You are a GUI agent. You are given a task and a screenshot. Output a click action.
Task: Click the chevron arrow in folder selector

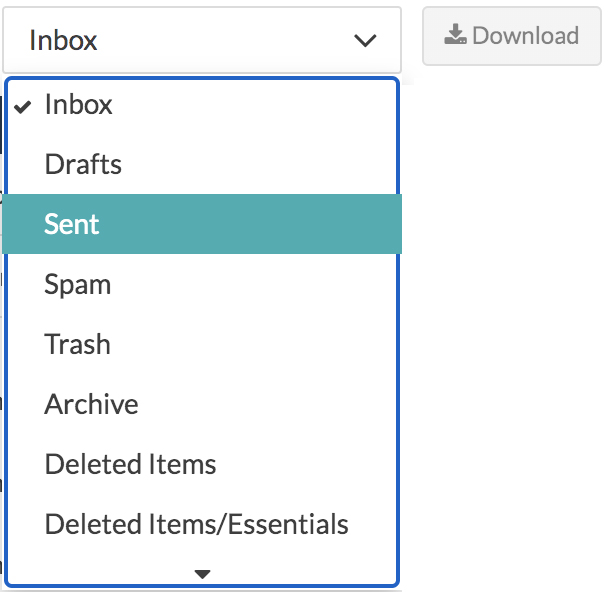(365, 41)
